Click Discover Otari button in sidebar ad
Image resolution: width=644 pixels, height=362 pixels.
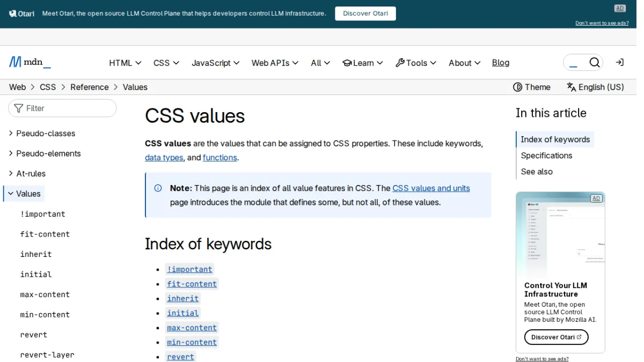(x=557, y=337)
